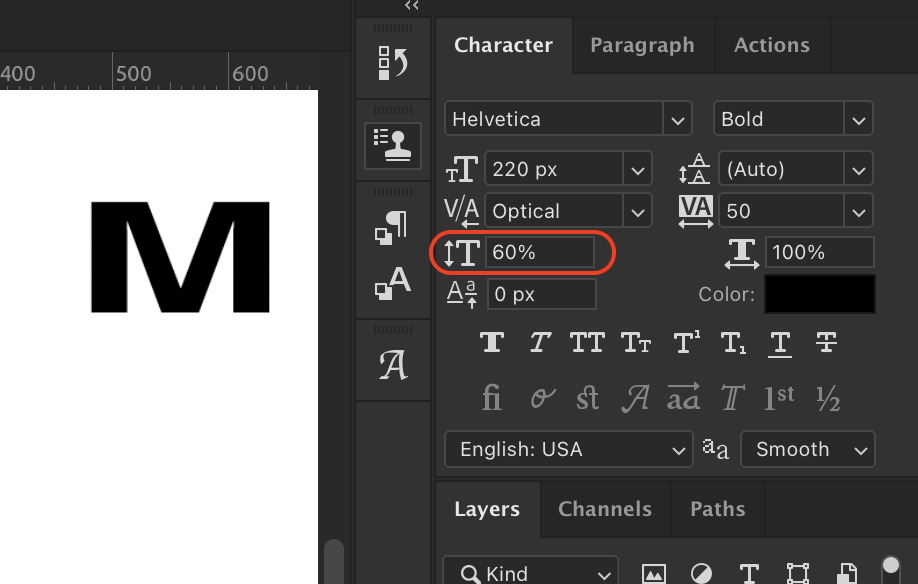Toggle Stylistic Alternates aa button
This screenshot has height=584, width=918.
[x=683, y=397]
